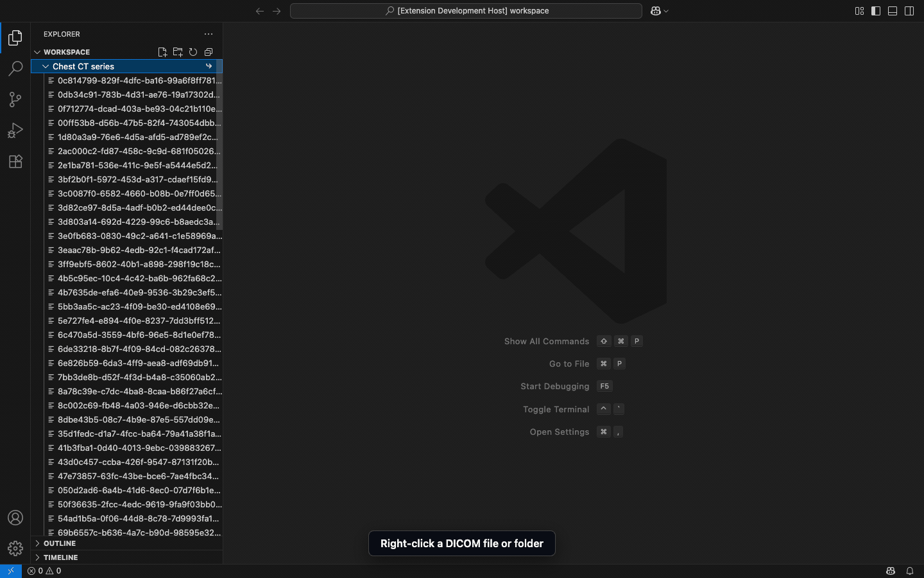Toggle the secondary side bar

(x=909, y=11)
